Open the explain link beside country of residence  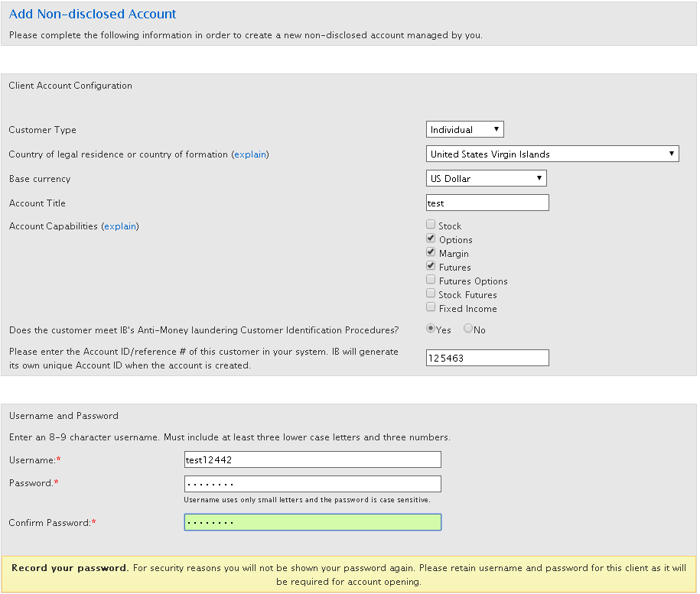250,154
